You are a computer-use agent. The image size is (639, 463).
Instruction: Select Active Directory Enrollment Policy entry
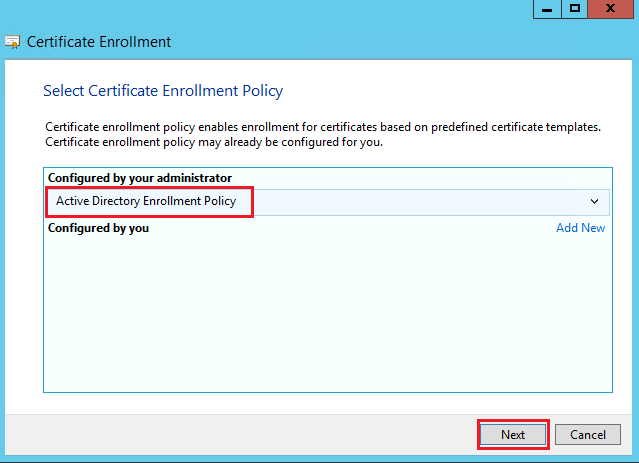point(146,201)
